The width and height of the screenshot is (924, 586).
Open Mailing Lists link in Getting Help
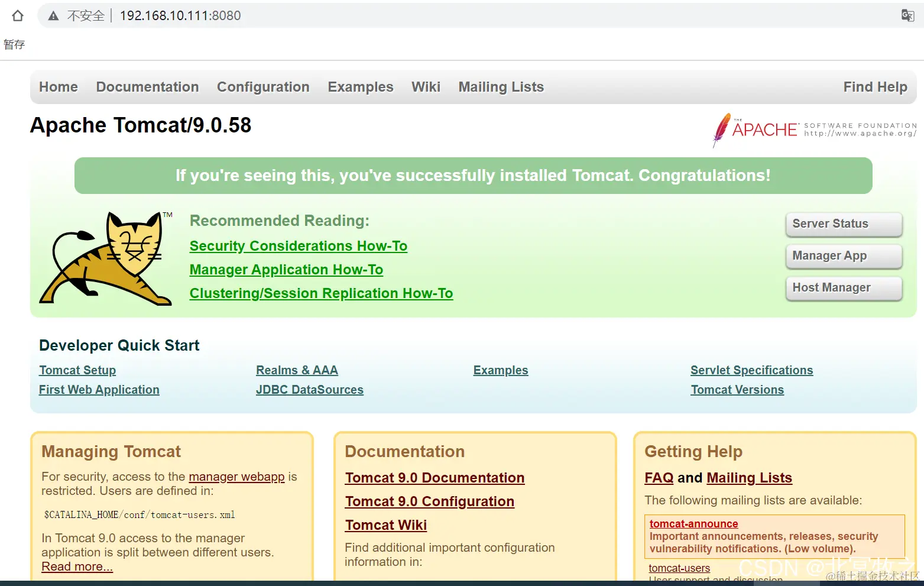(x=749, y=478)
